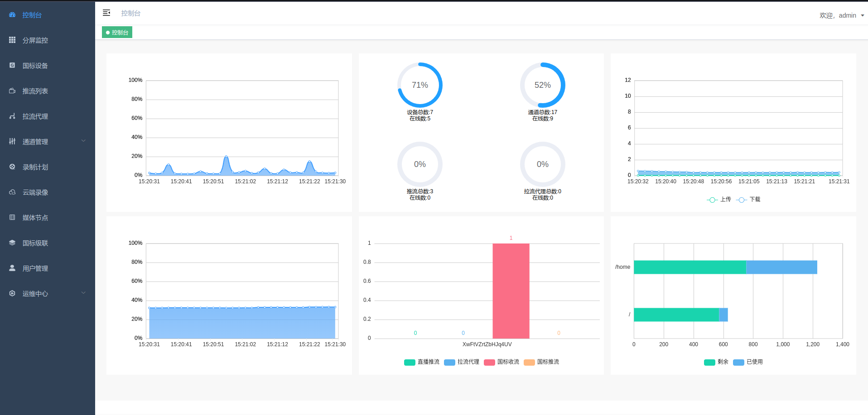Open 国标级联 menu item
868x415 pixels.
pos(35,243)
